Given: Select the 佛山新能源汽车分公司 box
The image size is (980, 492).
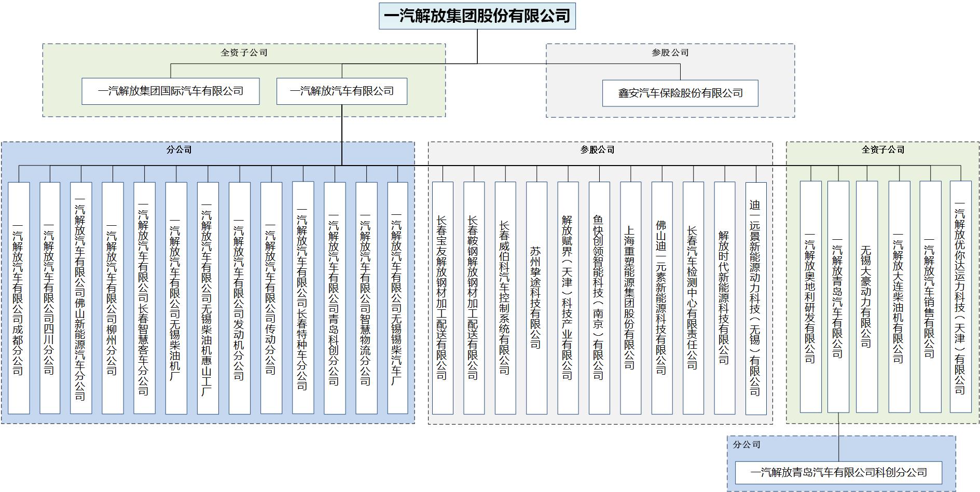Looking at the screenshot, I should click(x=81, y=298).
